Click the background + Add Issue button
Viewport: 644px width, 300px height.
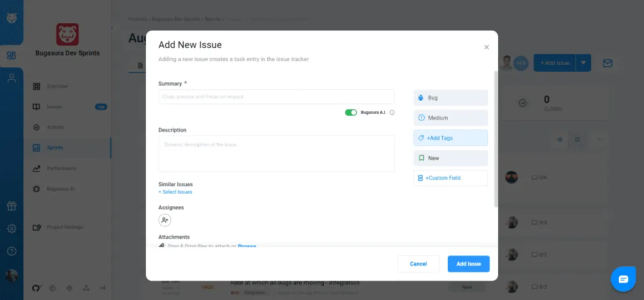click(555, 63)
